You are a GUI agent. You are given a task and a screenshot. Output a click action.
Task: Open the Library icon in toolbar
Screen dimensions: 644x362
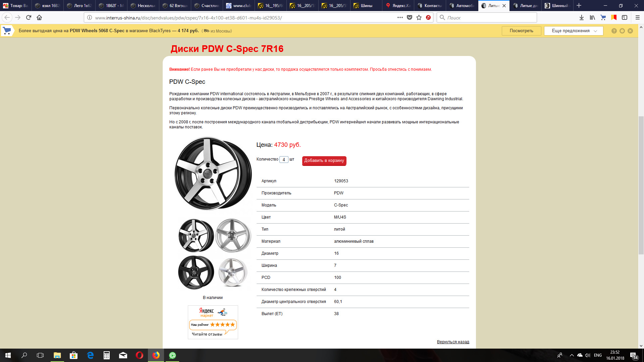pyautogui.click(x=592, y=17)
